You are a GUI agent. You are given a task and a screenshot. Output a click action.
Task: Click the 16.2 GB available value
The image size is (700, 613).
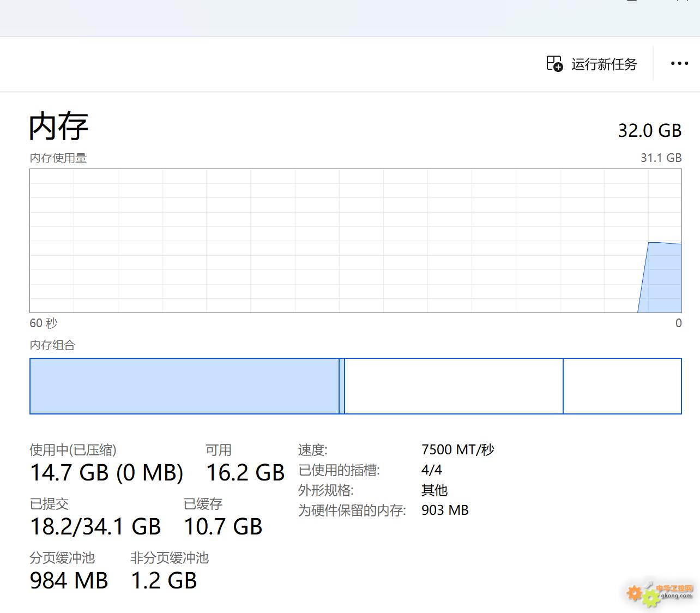click(x=245, y=473)
